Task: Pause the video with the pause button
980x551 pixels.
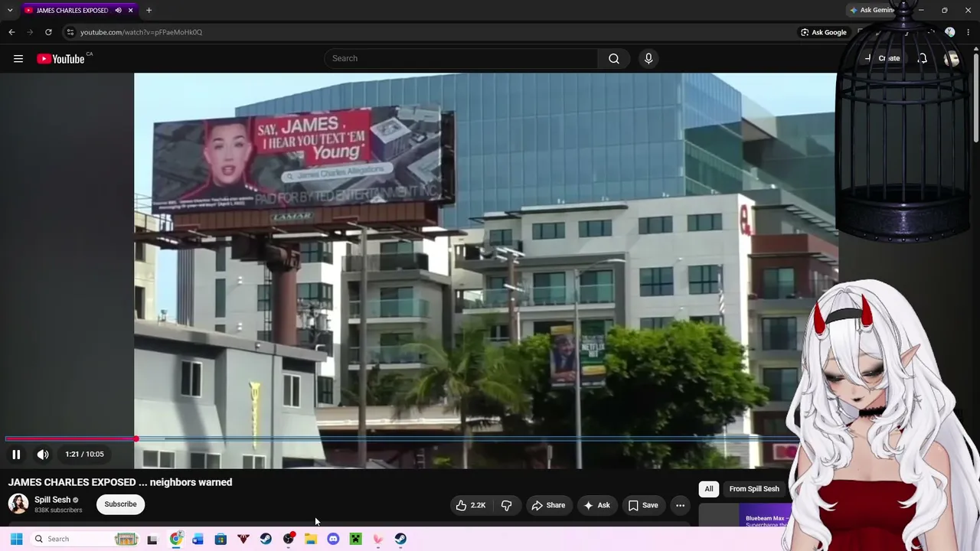Action: (16, 454)
